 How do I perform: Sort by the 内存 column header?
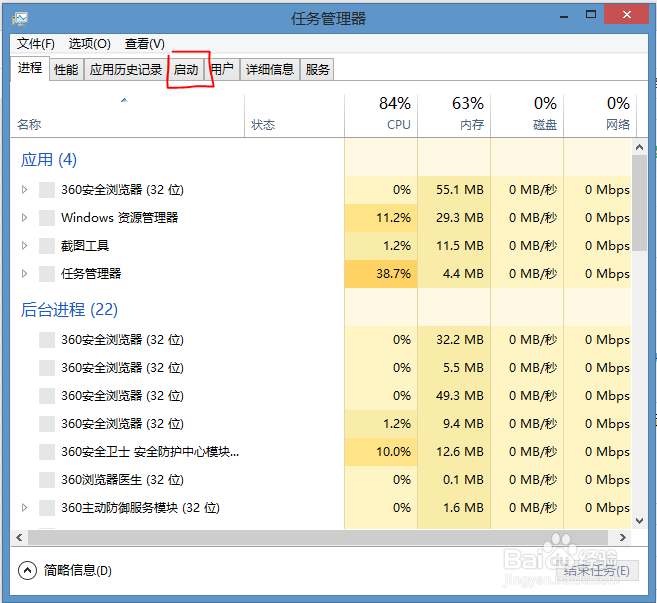pos(454,116)
